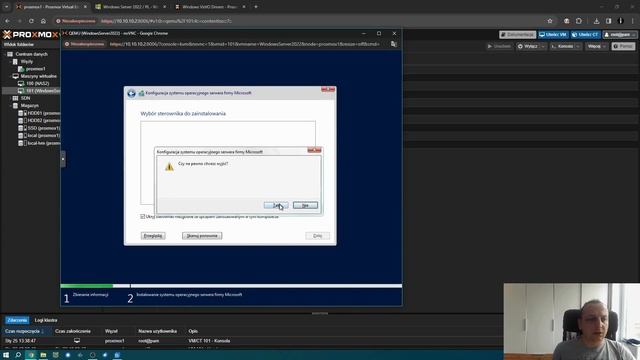Screen dimensions: 640x360
Task: Click Przeglądaj browse button
Action: click(153, 236)
